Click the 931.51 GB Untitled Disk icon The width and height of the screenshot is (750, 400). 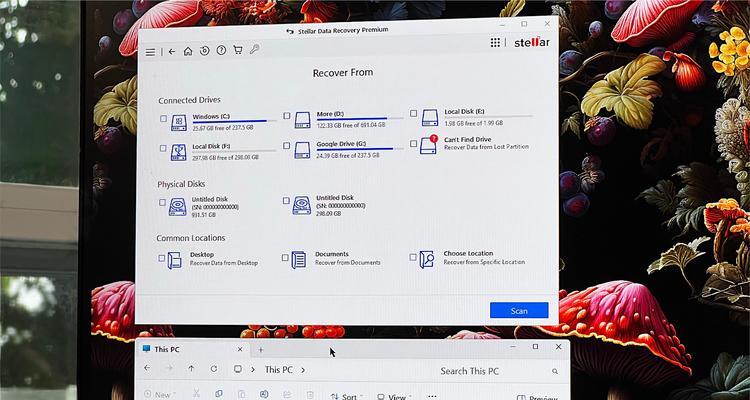click(177, 207)
